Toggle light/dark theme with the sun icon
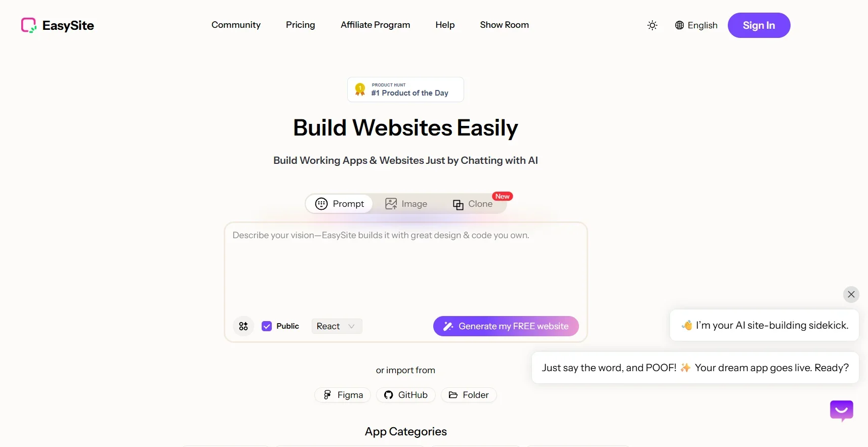 pos(652,25)
